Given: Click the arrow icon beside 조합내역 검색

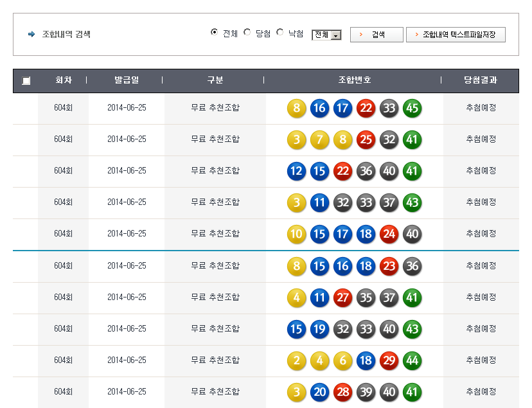Looking at the screenshot, I should click(31, 34).
